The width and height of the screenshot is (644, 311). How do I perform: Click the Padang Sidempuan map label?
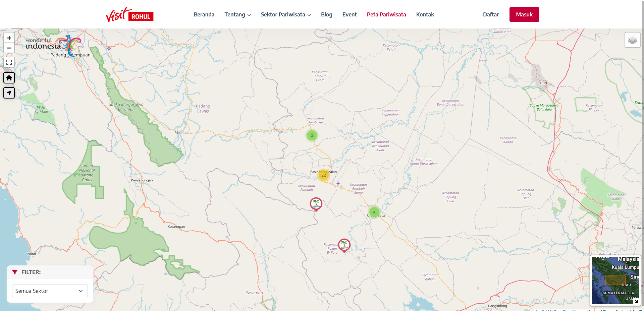70,55
